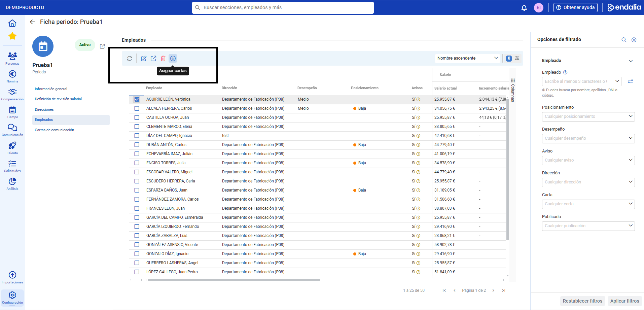This screenshot has width=644, height=310.
Task: Click Restablecer filtros button
Action: pyautogui.click(x=582, y=301)
